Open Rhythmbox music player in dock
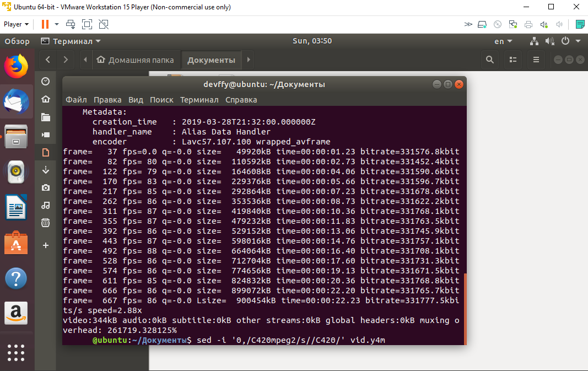Image resolution: width=588 pixels, height=371 pixels. point(17,173)
